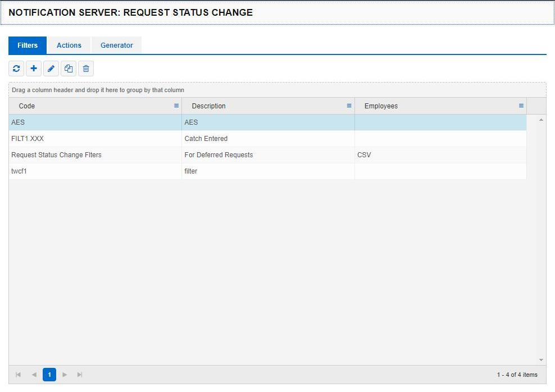Screen dimensions: 555x392
Task: Open the Description column menu
Action: [349, 106]
